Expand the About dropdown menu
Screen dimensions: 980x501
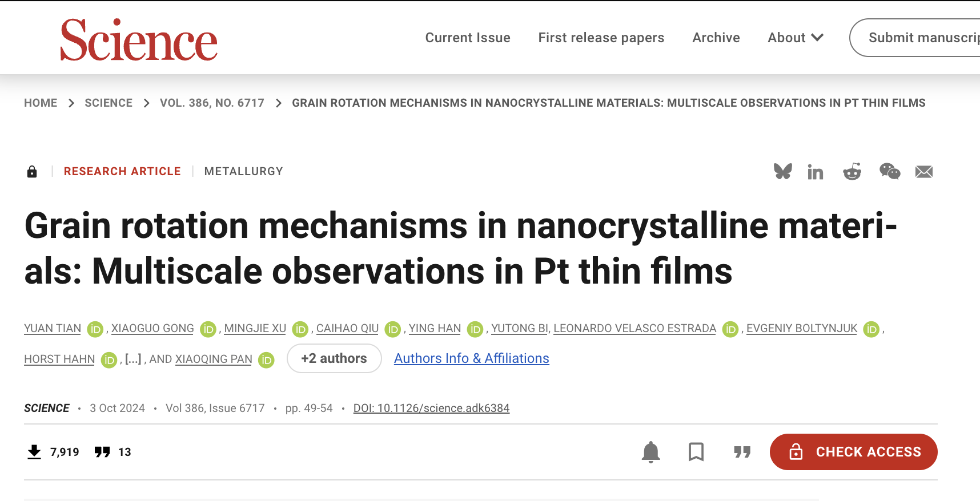795,38
